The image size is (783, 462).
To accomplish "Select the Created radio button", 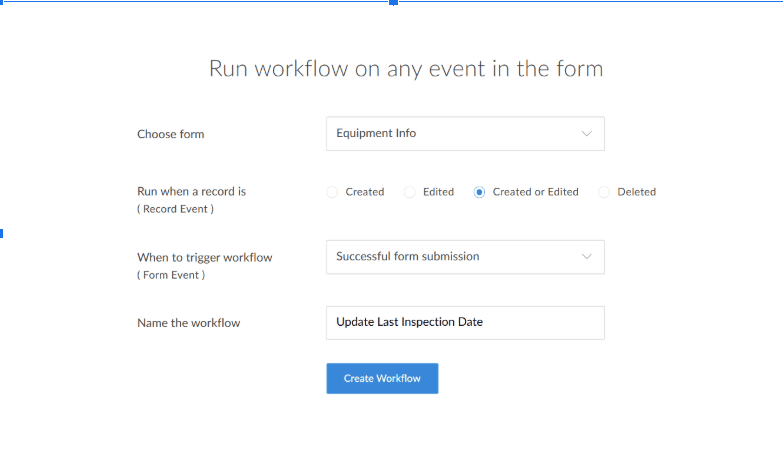I will point(332,192).
